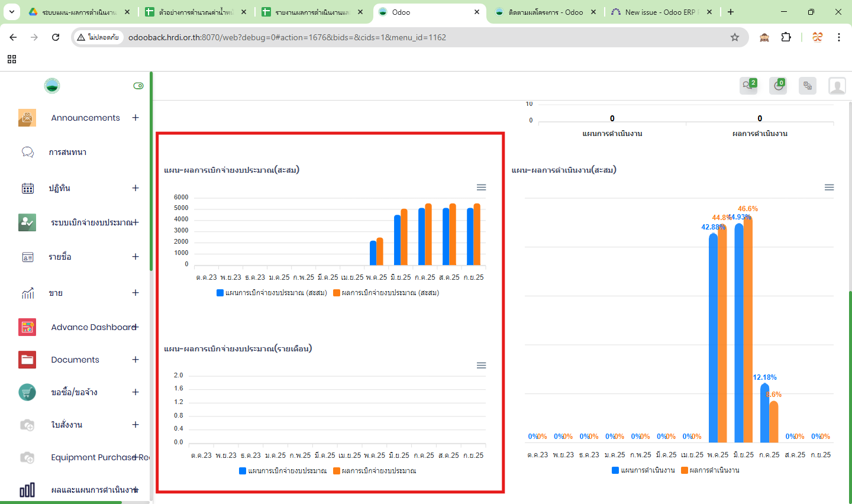Toggle the sidebar switch next to logo

(138, 86)
